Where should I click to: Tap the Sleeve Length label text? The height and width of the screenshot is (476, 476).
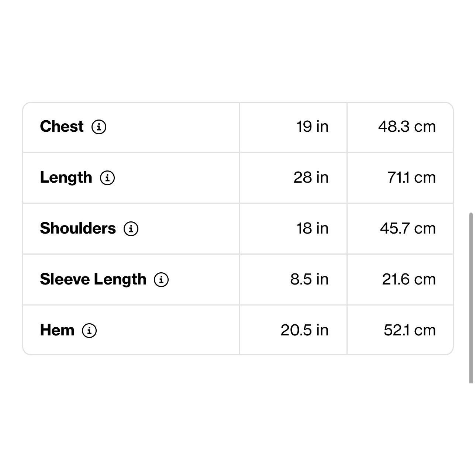coord(93,279)
